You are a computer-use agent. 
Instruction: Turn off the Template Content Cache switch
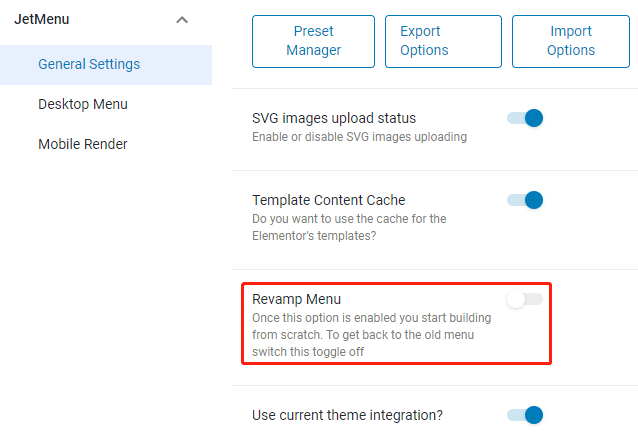tap(525, 200)
